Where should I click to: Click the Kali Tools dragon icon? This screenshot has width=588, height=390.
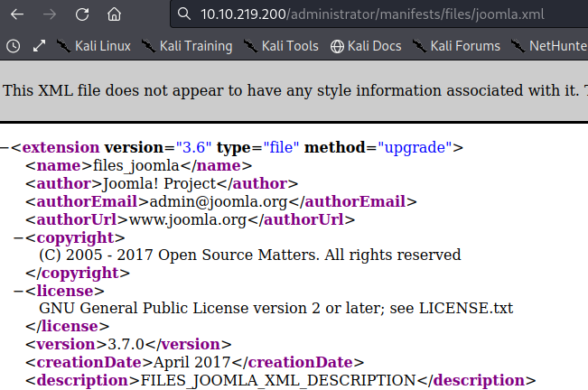[x=250, y=46]
